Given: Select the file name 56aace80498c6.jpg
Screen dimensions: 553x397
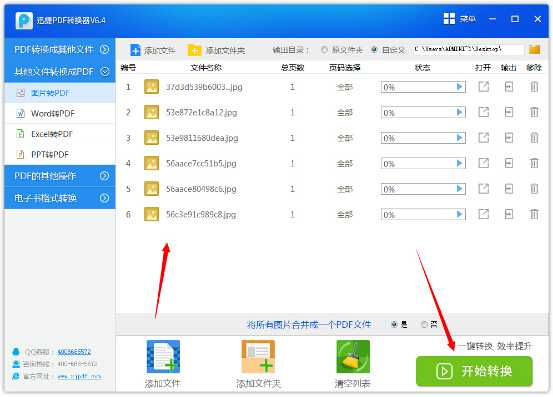Looking at the screenshot, I should point(201,189).
